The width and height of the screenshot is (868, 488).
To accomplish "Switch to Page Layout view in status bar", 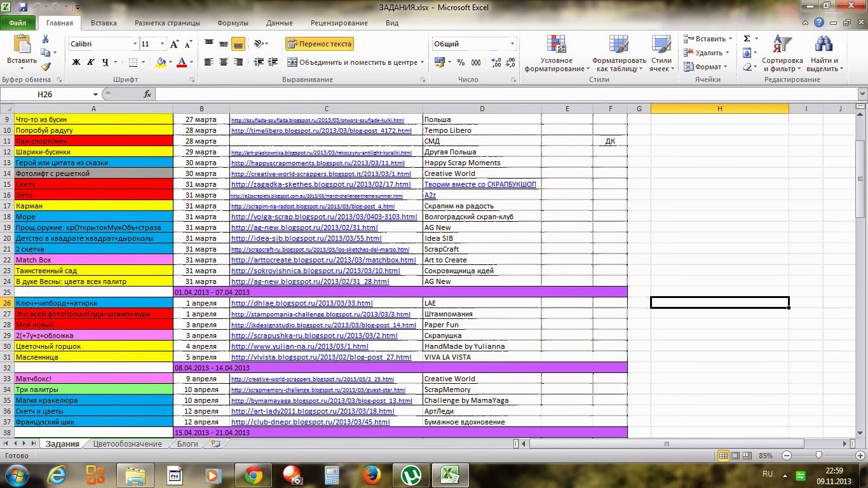I will pyautogui.click(x=736, y=456).
